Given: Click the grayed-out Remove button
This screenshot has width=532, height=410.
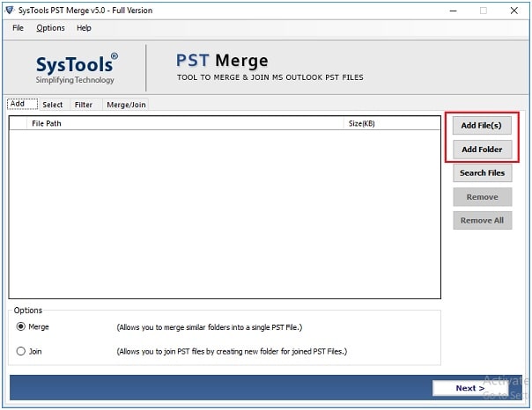Looking at the screenshot, I should tap(482, 197).
